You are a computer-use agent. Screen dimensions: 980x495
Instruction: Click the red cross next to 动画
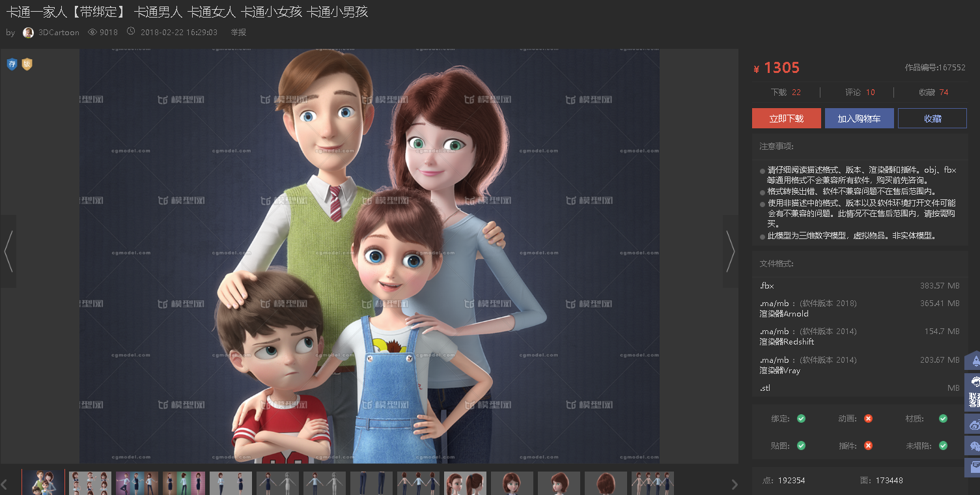point(868,418)
